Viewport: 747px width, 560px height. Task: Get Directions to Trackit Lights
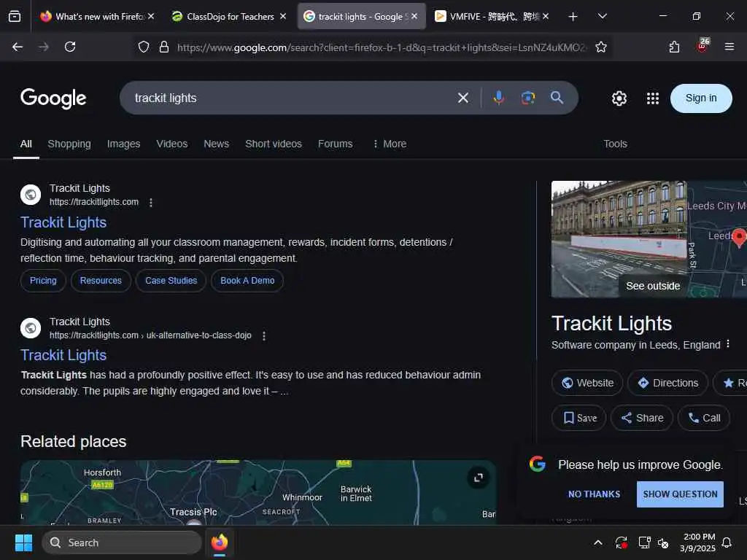coord(668,383)
